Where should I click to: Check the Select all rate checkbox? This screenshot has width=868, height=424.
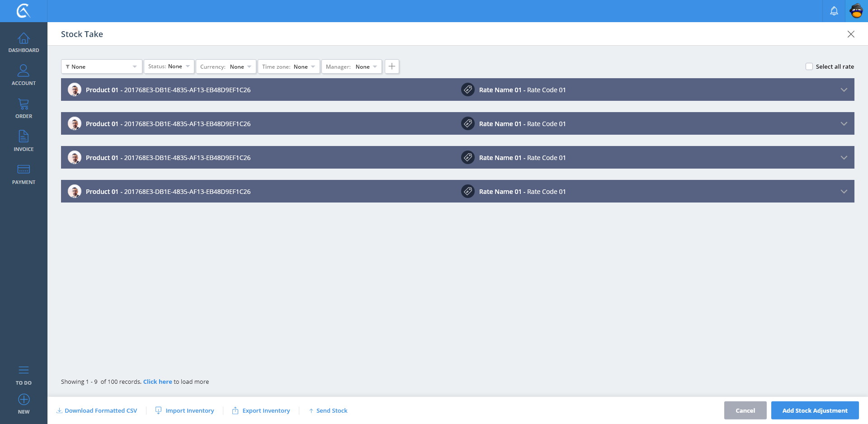click(x=809, y=66)
